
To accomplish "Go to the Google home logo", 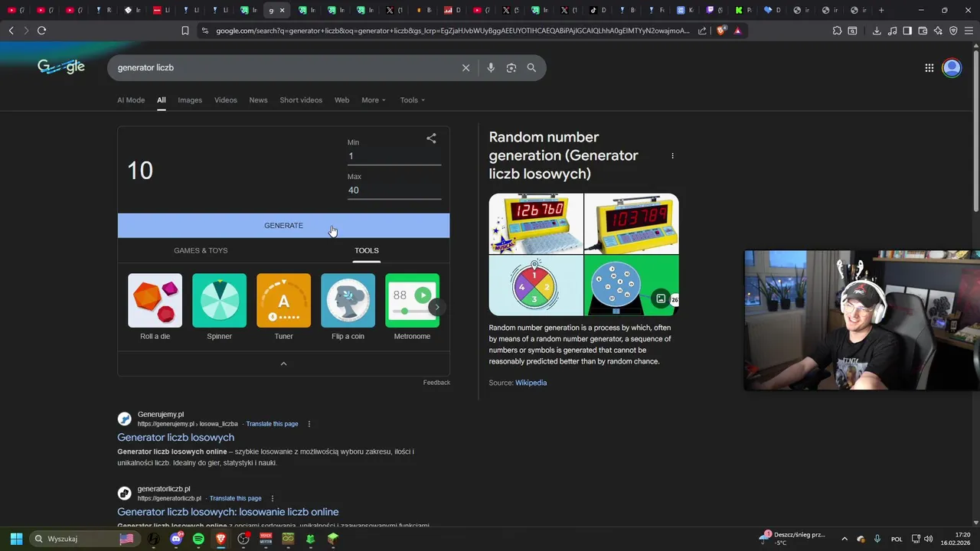I will (x=61, y=67).
